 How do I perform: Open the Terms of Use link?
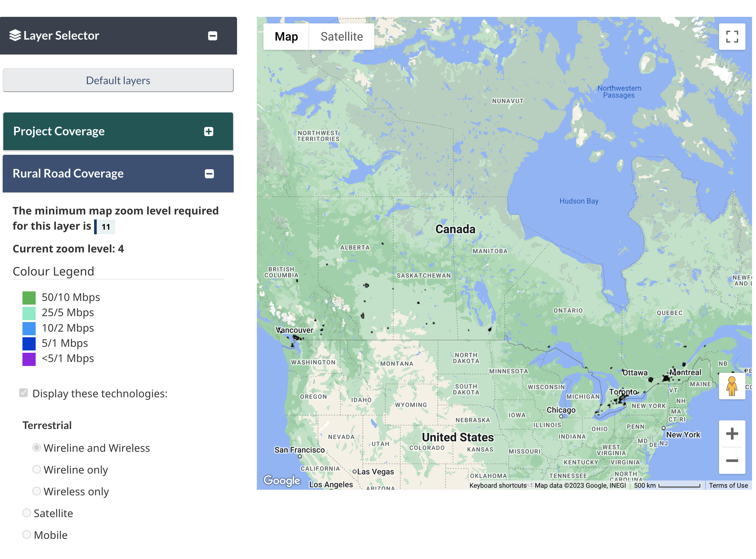click(728, 485)
